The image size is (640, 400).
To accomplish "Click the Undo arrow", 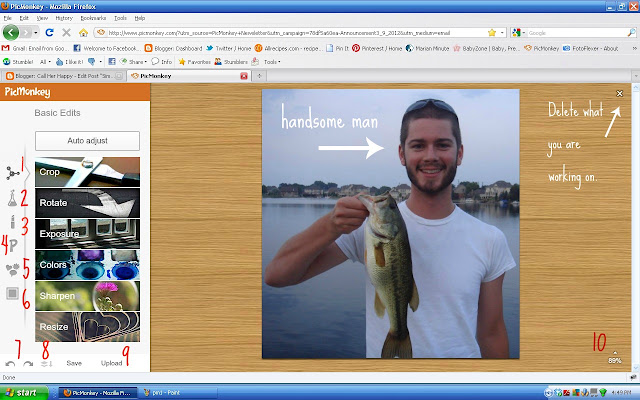I will pyautogui.click(x=10, y=364).
